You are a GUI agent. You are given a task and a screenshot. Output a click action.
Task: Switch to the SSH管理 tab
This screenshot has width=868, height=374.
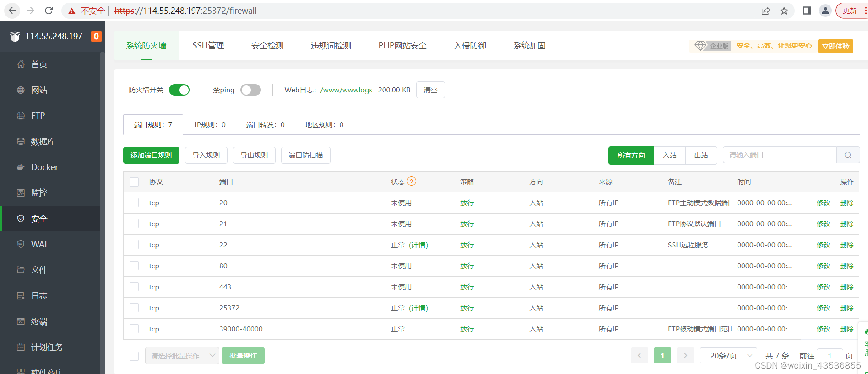click(x=208, y=46)
